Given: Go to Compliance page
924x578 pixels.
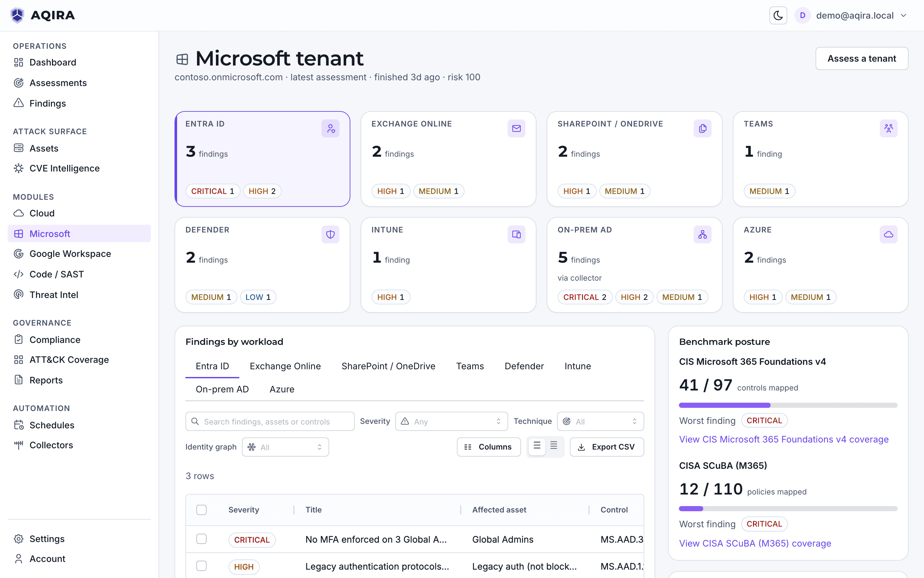Looking at the screenshot, I should pos(79,339).
